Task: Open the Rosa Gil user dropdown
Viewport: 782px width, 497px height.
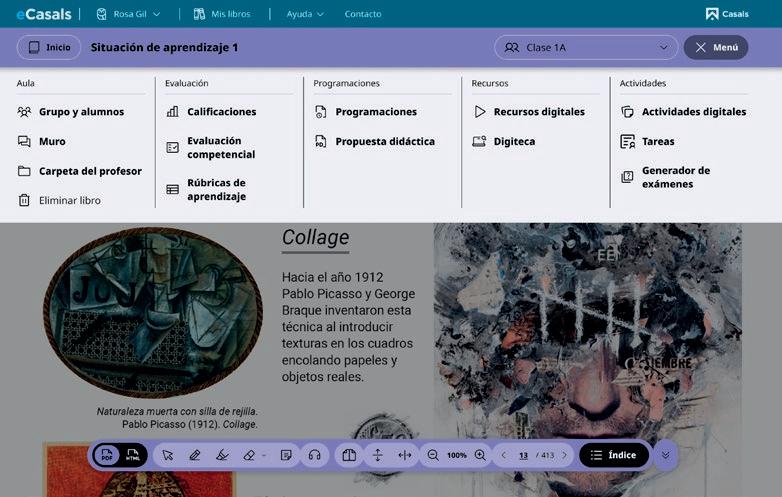Action: tap(129, 14)
